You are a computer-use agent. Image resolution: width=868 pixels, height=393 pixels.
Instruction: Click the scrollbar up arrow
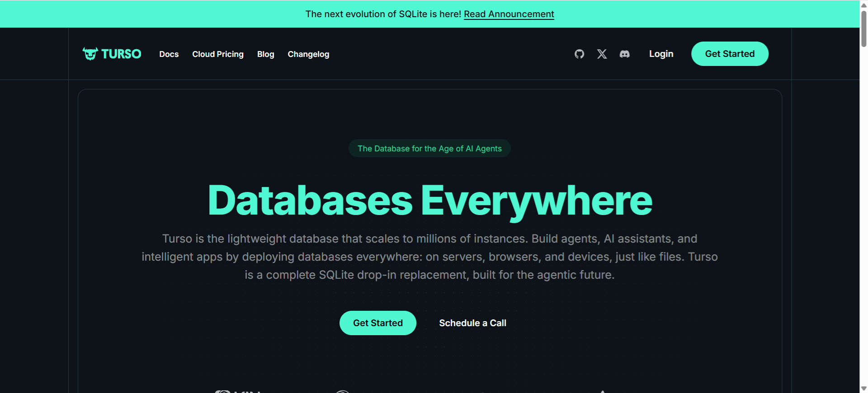[863, 5]
